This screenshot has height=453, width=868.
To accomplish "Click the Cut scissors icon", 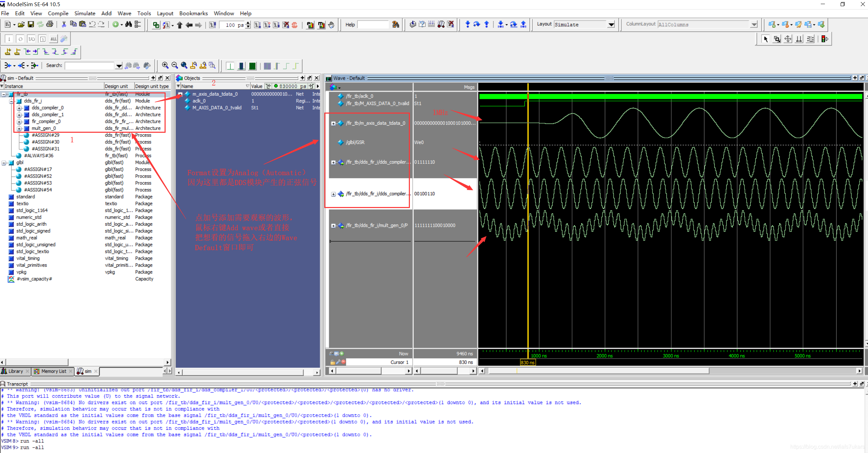I will [x=64, y=25].
